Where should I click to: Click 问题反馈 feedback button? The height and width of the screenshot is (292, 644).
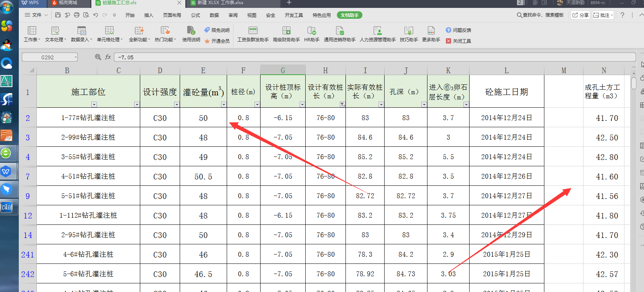click(458, 30)
